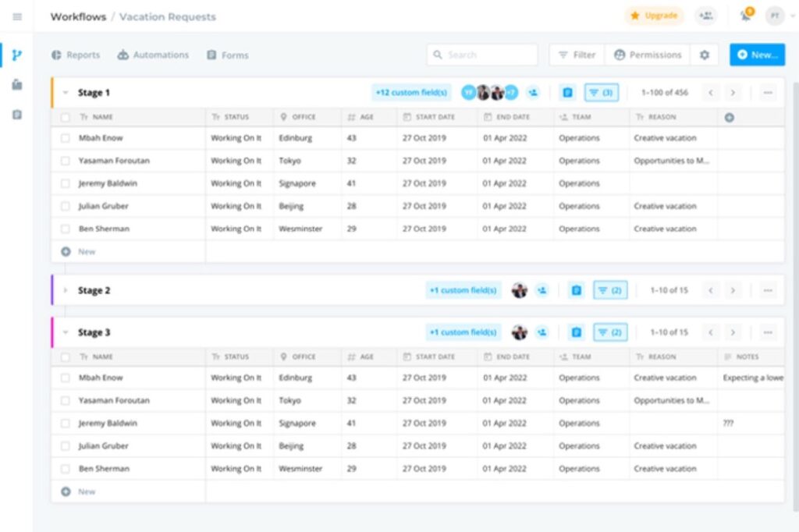Image resolution: width=799 pixels, height=532 pixels.
Task: Collapse Stage 3 section
Action: coord(66,332)
